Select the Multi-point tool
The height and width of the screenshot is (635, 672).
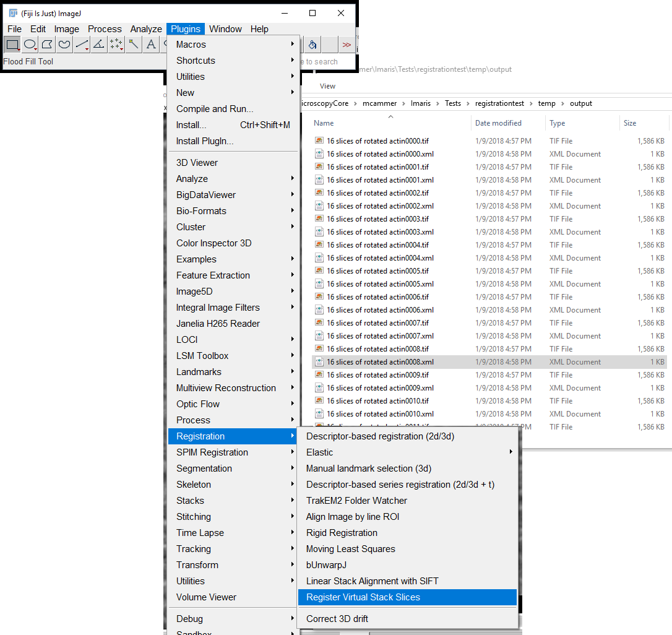click(x=116, y=45)
